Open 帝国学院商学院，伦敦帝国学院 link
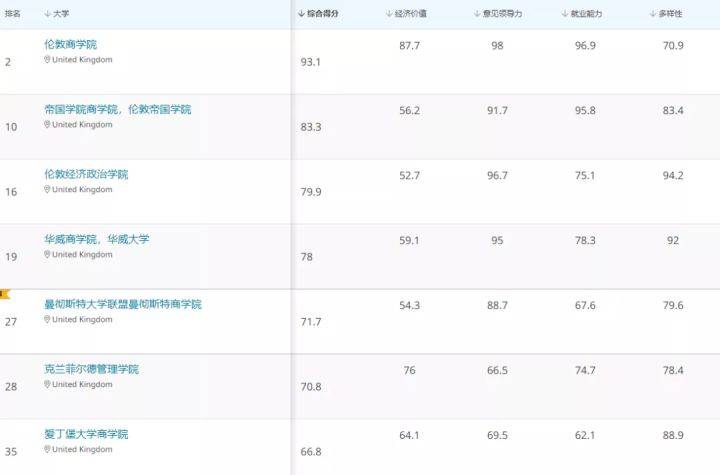 click(x=118, y=109)
